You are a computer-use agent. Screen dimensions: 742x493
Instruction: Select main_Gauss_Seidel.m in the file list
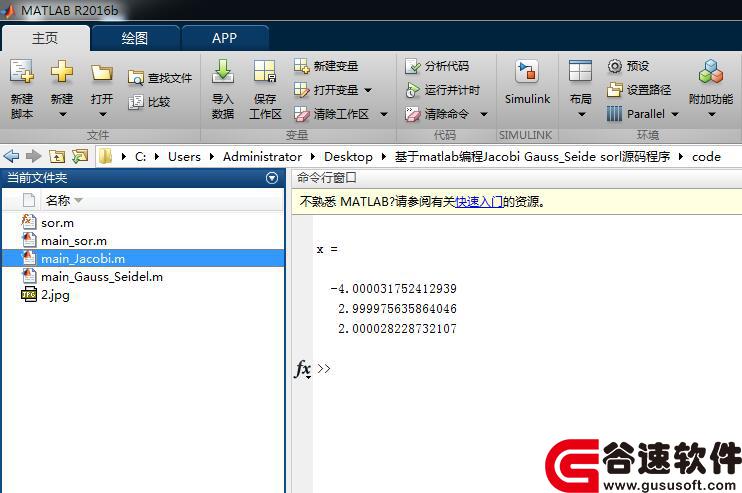click(143, 277)
